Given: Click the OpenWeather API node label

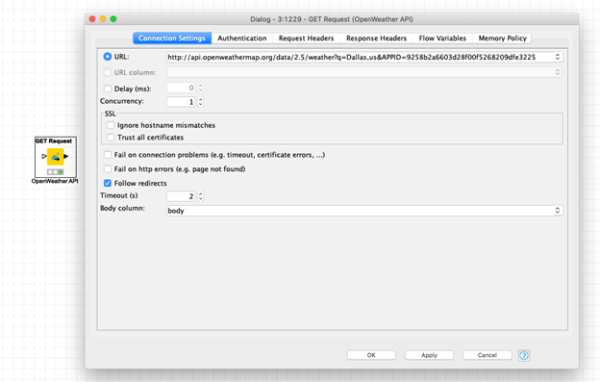Looking at the screenshot, I should (55, 181).
